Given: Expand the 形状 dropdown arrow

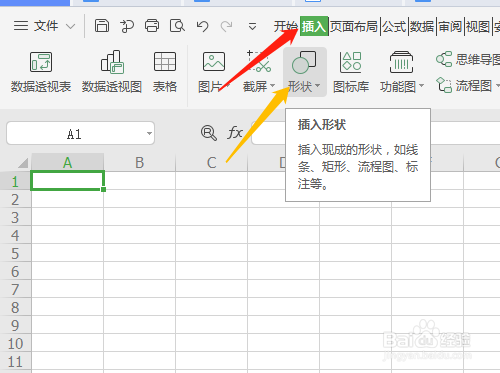Looking at the screenshot, I should pos(317,86).
